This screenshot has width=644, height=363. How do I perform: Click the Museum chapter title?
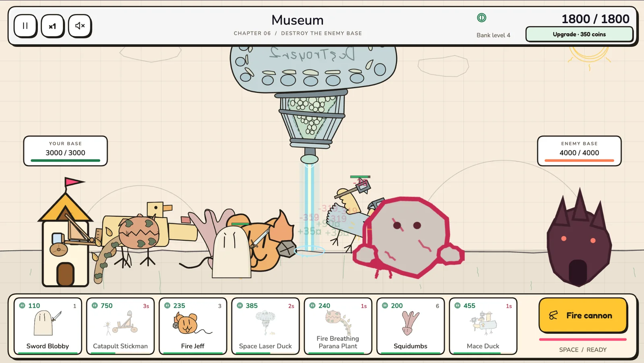297,20
